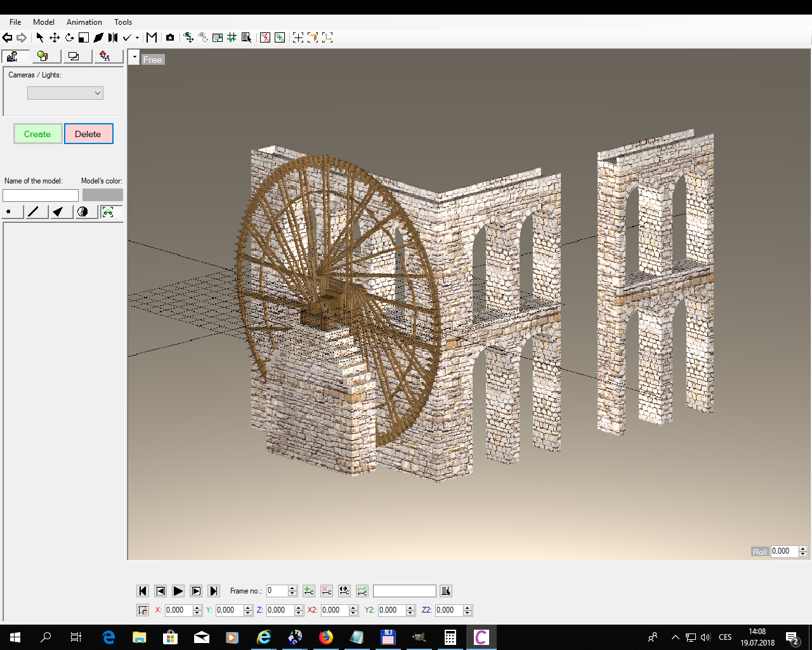Expand the viewport view-mode dropdown arrow
Viewport: 812px width, 650px height.
[134, 58]
